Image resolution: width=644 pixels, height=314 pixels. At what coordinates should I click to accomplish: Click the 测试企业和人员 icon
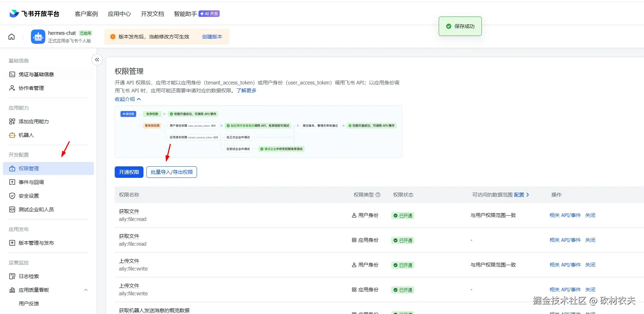click(x=12, y=209)
